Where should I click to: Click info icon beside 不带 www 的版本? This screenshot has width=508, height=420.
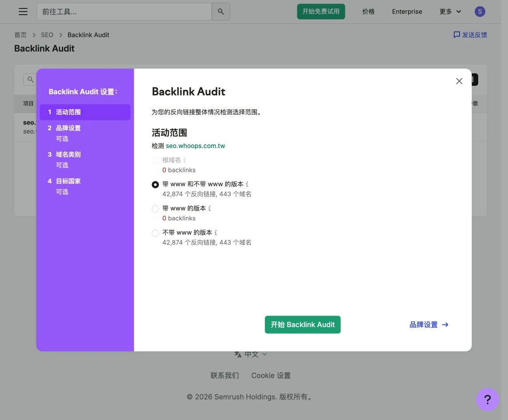216,232
